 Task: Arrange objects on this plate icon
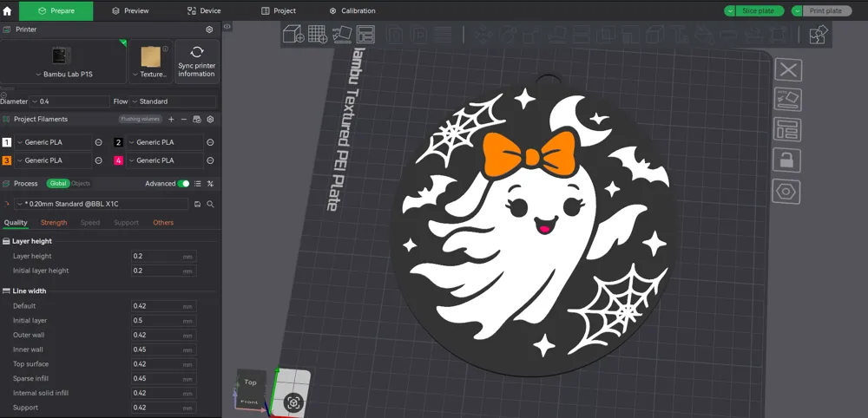[788, 130]
